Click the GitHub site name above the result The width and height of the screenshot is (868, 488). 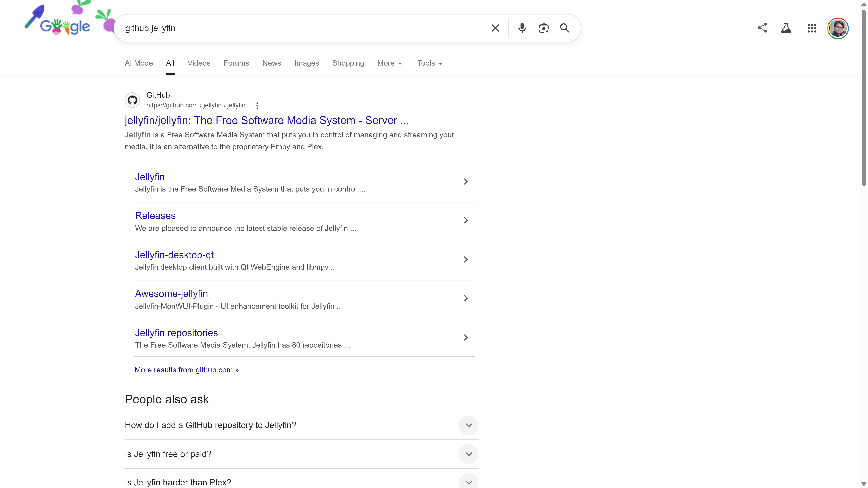158,95
